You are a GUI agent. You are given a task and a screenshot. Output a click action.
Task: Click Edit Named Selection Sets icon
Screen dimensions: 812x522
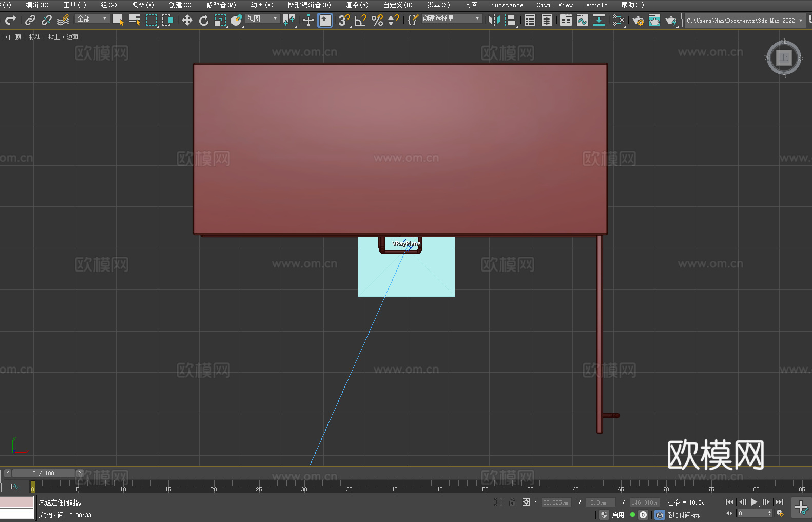coord(413,20)
